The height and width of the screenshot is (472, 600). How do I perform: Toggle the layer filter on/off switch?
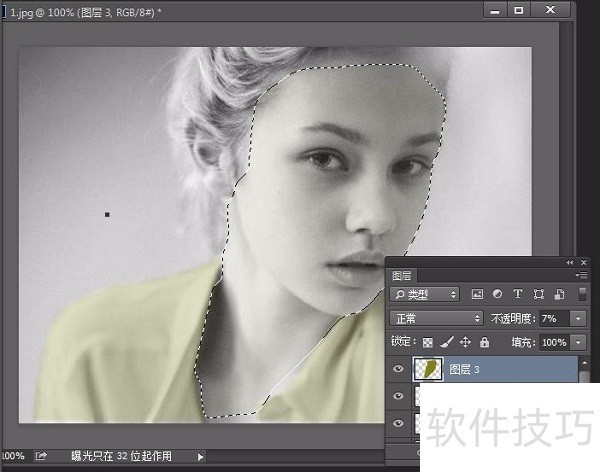583,295
